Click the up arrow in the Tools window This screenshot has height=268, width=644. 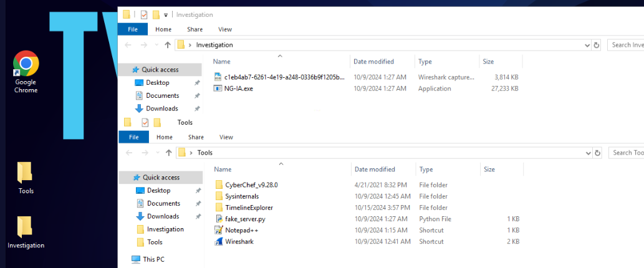click(168, 153)
